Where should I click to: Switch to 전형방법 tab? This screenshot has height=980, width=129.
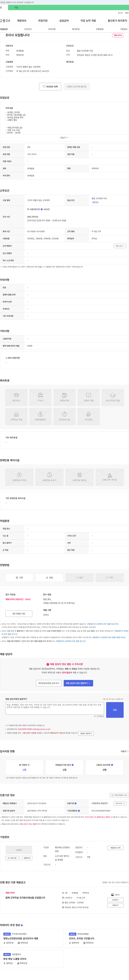click(100, 29)
